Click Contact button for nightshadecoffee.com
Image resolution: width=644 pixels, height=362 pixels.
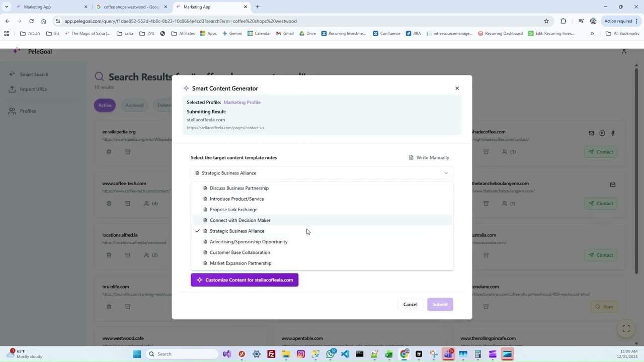click(x=601, y=152)
